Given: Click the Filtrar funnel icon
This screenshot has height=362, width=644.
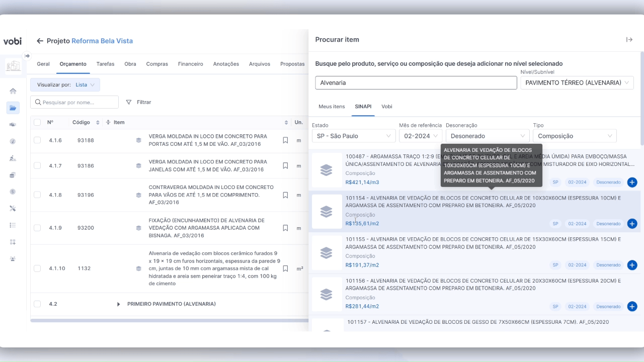Looking at the screenshot, I should coord(129,102).
